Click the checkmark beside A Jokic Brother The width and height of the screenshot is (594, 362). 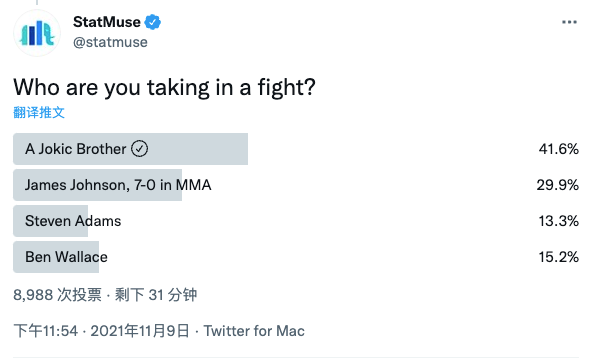point(139,149)
